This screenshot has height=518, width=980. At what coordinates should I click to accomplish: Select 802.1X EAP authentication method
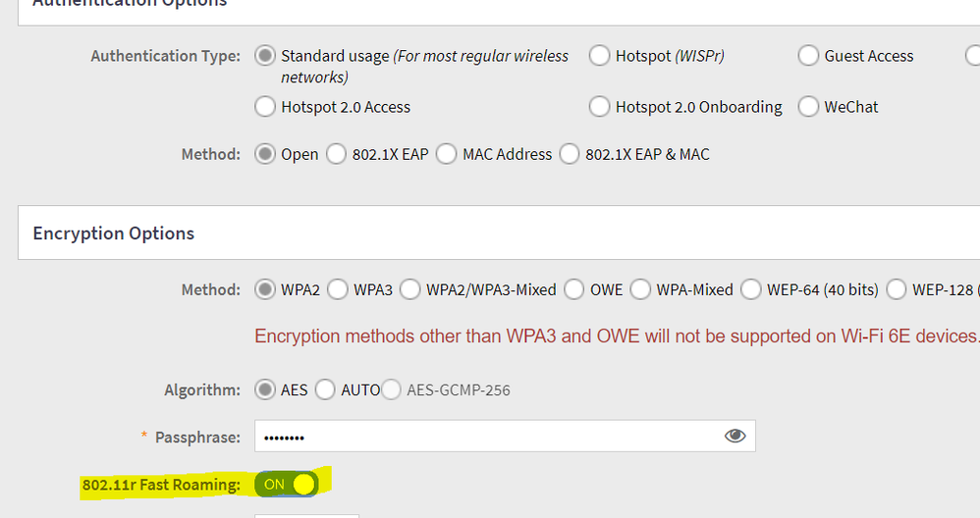click(337, 154)
